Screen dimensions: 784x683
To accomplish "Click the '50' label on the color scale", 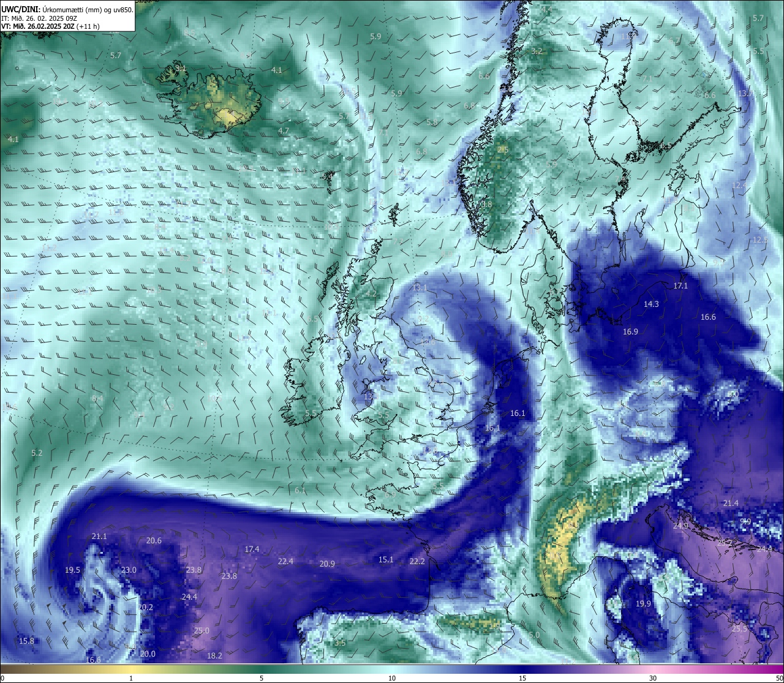I will coord(780,678).
